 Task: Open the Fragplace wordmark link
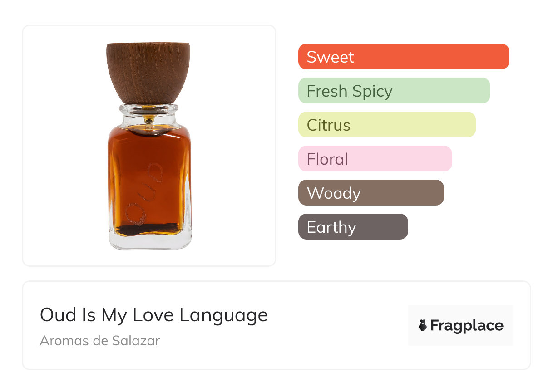pyautogui.click(x=467, y=325)
